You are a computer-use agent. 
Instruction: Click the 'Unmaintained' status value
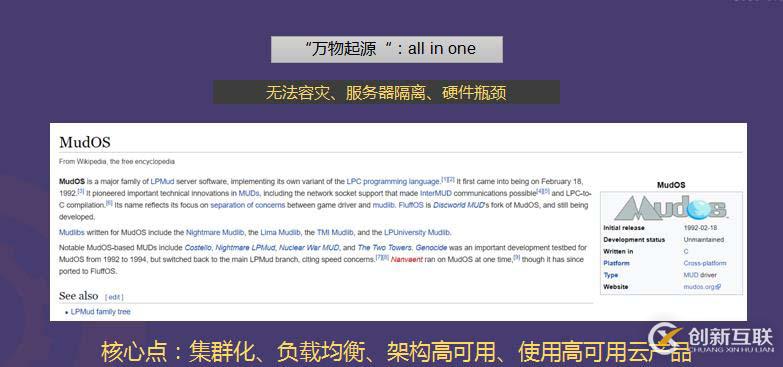(x=703, y=240)
